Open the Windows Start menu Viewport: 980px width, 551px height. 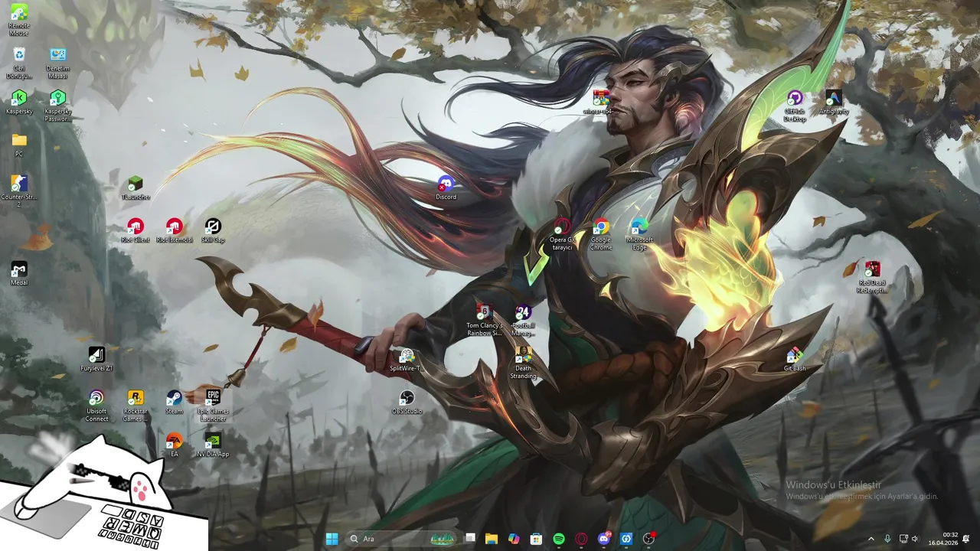pos(332,539)
